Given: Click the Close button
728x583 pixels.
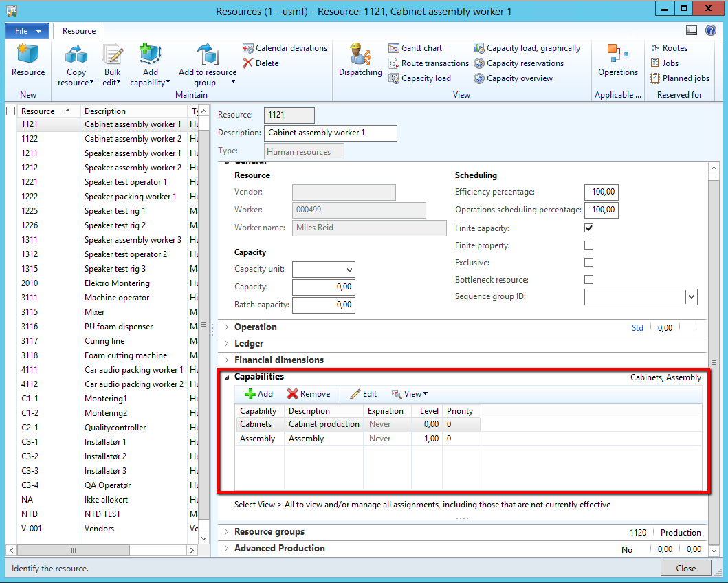Looking at the screenshot, I should tap(685, 569).
